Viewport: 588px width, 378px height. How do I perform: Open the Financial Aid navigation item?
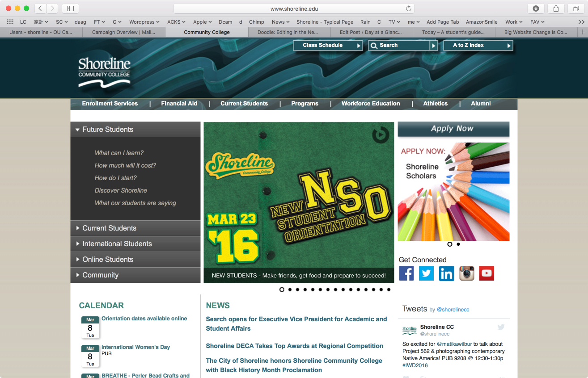(179, 104)
